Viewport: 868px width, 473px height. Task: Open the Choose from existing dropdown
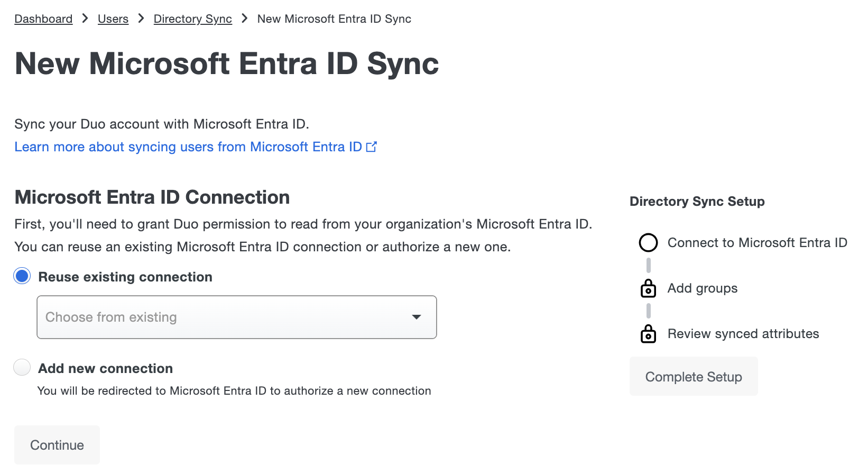pyautogui.click(x=237, y=317)
